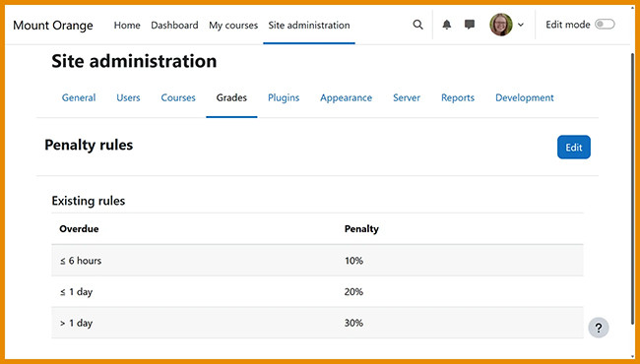Click the Penalty rules heading
This screenshot has height=364, width=640.
click(89, 146)
